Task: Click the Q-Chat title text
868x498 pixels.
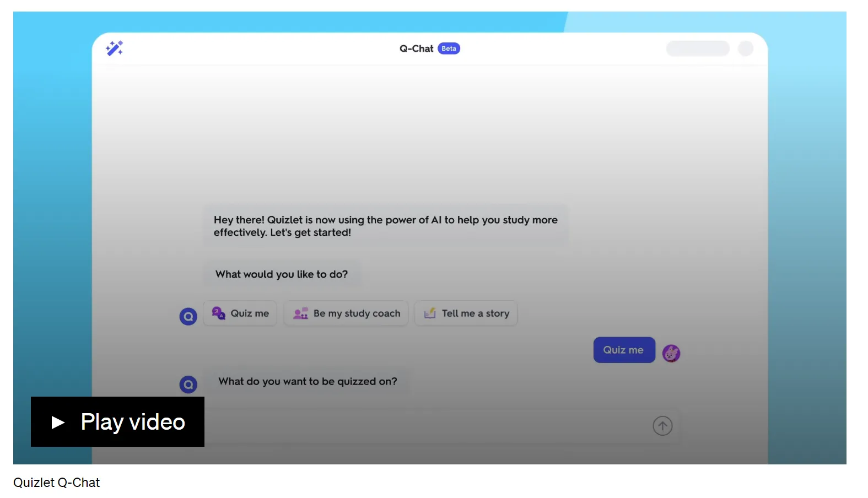Action: pyautogui.click(x=417, y=48)
